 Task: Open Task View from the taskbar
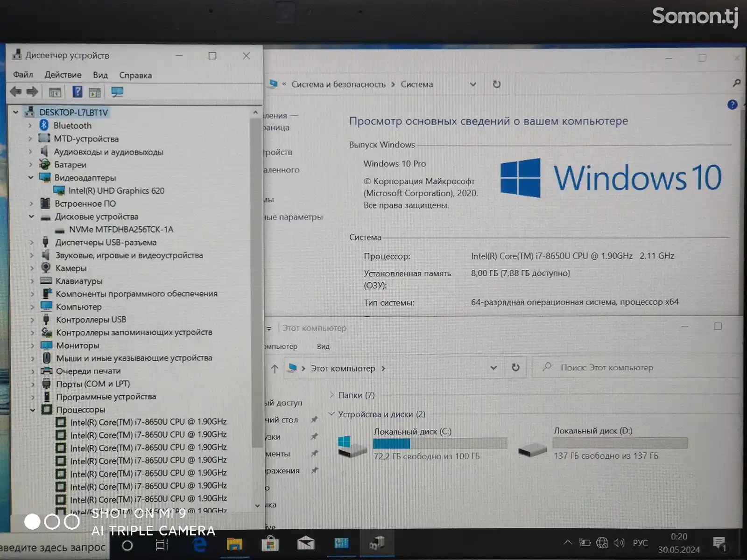[162, 545]
